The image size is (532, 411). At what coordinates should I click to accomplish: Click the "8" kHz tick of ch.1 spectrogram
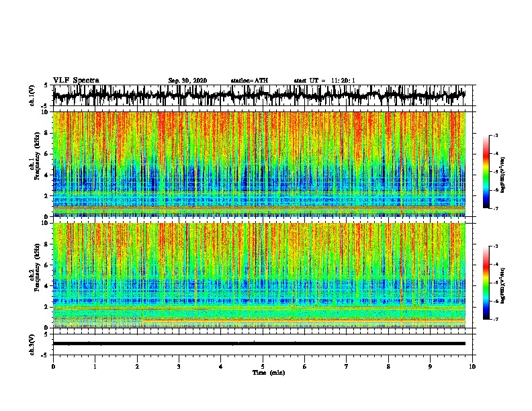tap(46, 133)
